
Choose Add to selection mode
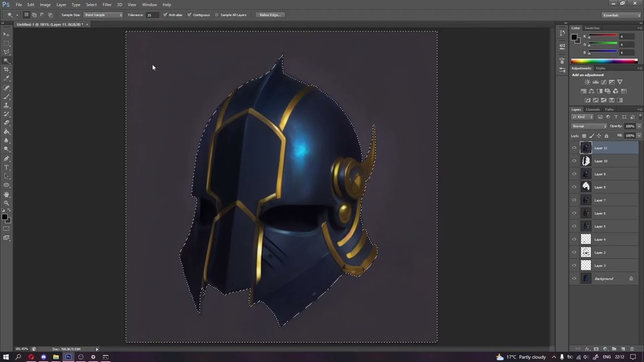(34, 15)
